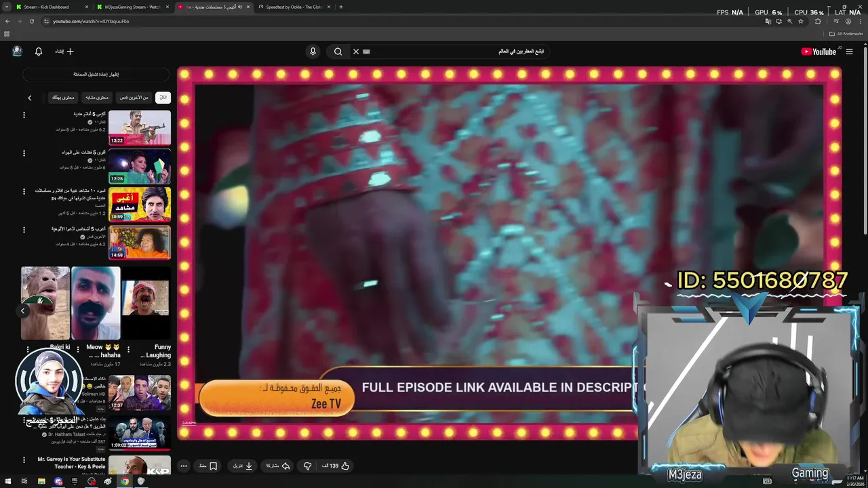Open a new browser tab
Image resolution: width=868 pixels, height=488 pixels.
point(340,7)
